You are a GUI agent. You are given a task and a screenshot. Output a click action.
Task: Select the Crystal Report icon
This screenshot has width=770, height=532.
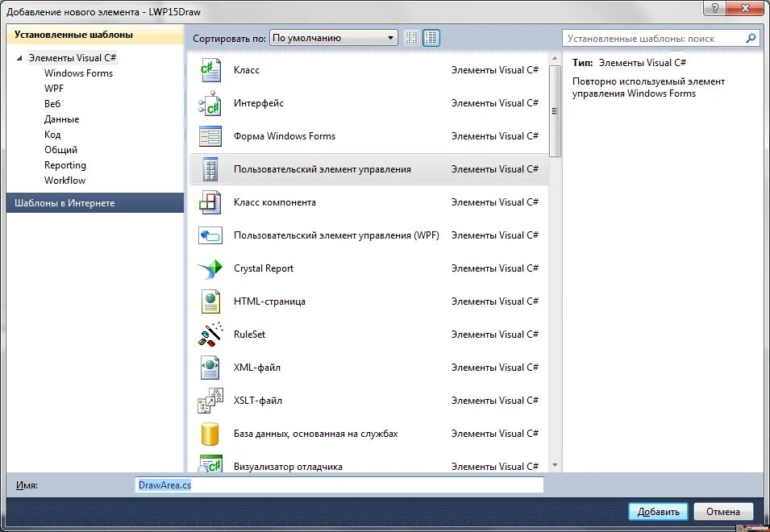(x=210, y=268)
